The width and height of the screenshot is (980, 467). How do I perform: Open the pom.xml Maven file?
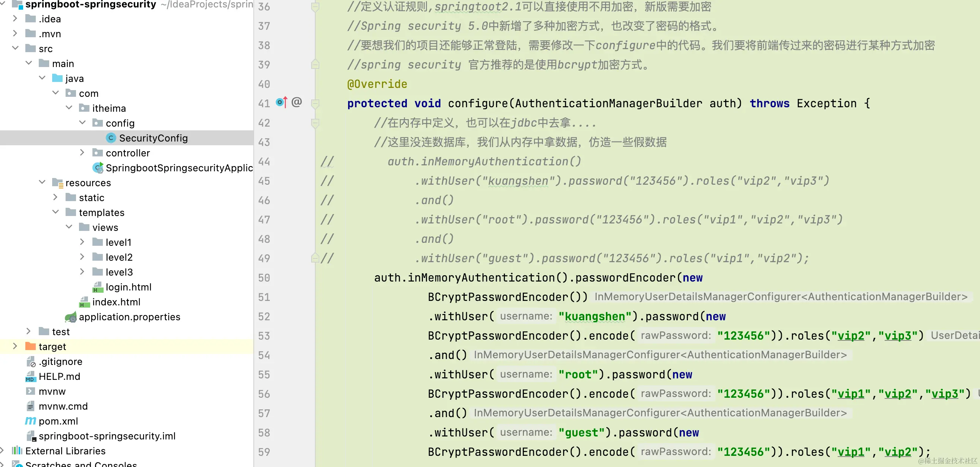tap(58, 421)
